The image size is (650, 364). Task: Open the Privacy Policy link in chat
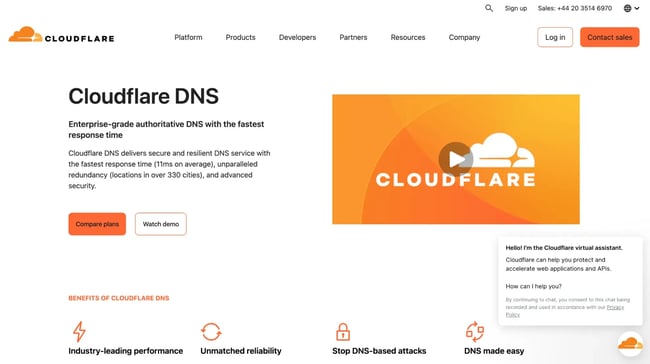coord(615,307)
